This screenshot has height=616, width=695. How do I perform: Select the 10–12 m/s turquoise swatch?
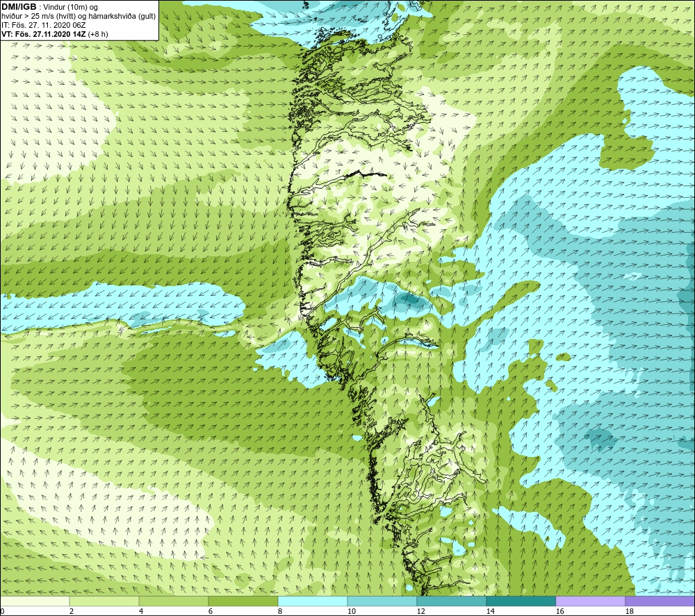click(x=382, y=601)
